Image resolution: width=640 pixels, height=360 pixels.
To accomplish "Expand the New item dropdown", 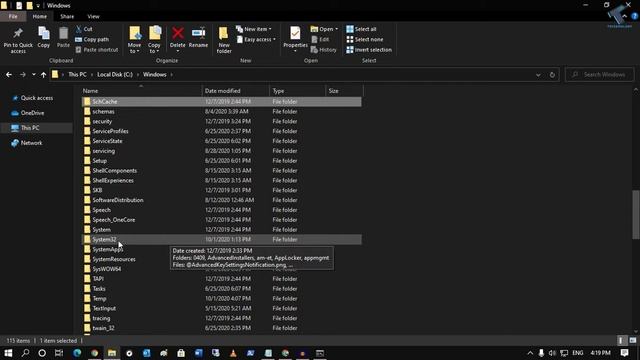I will point(254,29).
